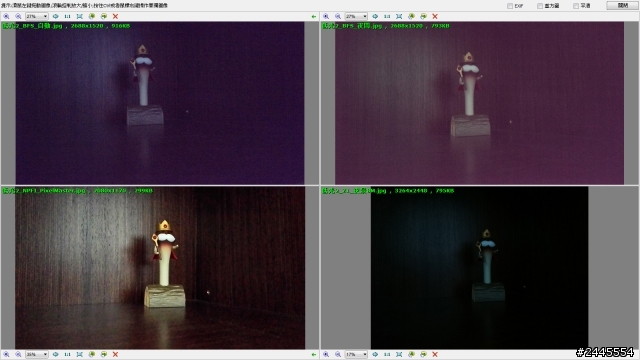Fit the bottom-left image to its pane
This screenshot has height=360, width=640.
[x=80, y=354]
